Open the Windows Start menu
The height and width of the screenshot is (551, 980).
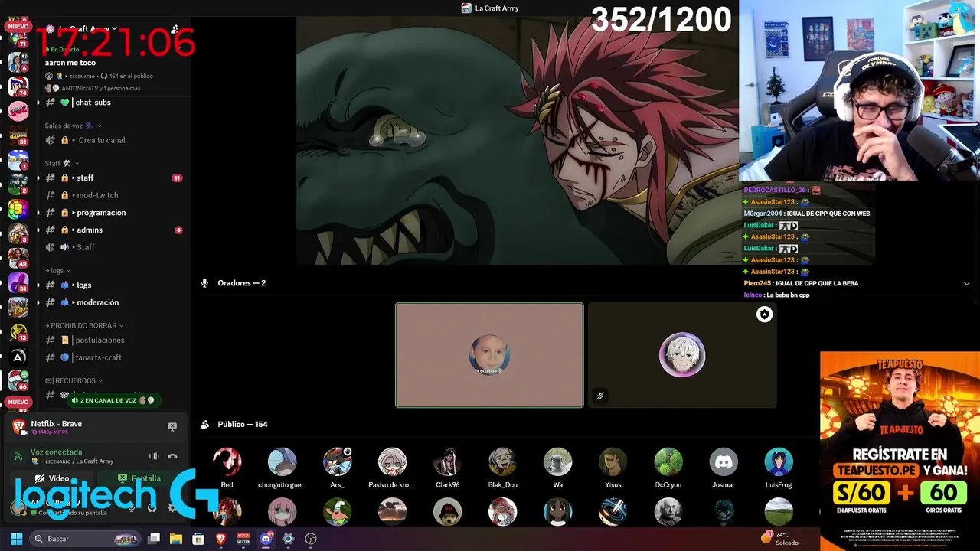tap(16, 539)
